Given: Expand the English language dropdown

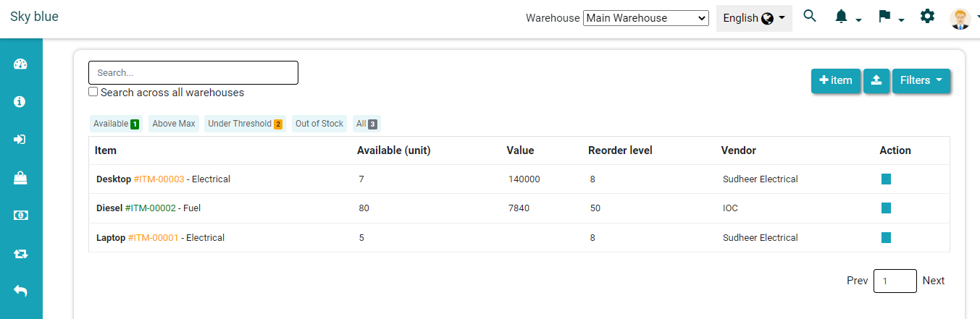Looking at the screenshot, I should click(x=753, y=18).
